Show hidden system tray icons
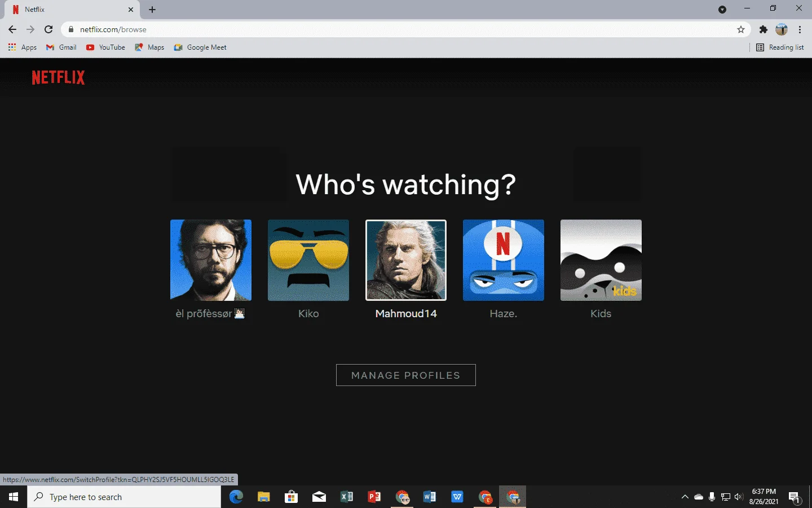The image size is (812, 508). coord(685,497)
